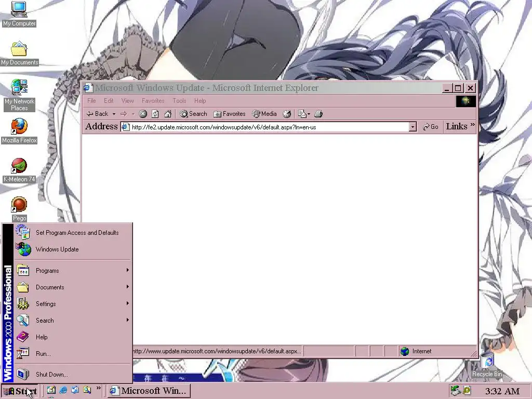The width and height of the screenshot is (532, 399).
Task: Expand the Search submenu in Start menu
Action: 73,321
